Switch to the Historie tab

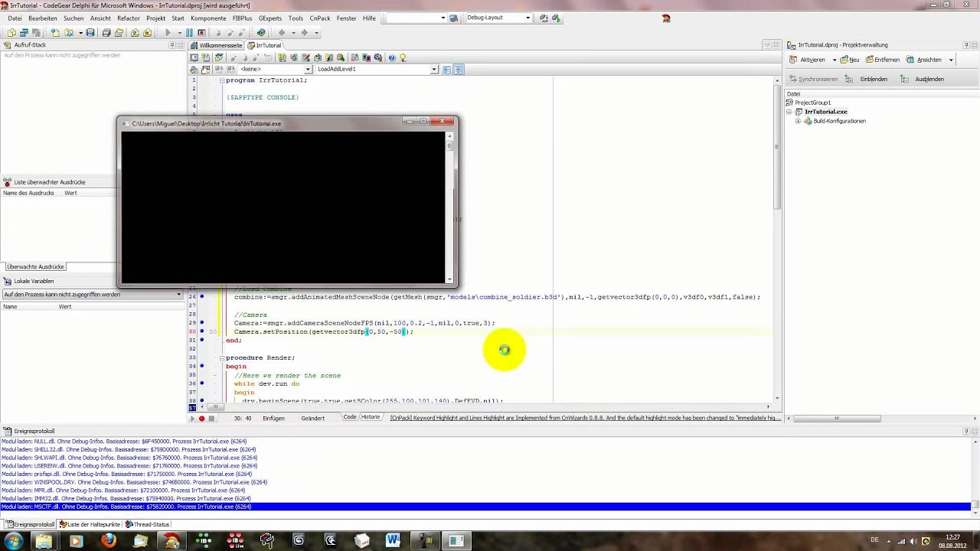tap(371, 417)
